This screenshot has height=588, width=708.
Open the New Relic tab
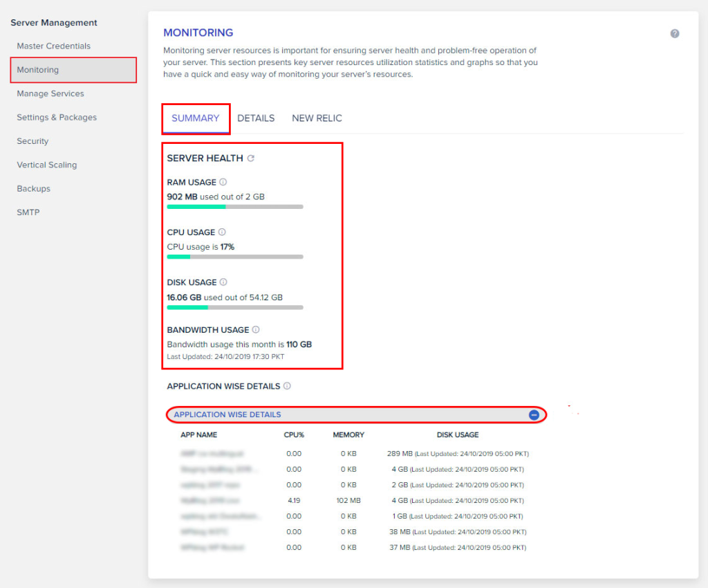click(x=317, y=118)
